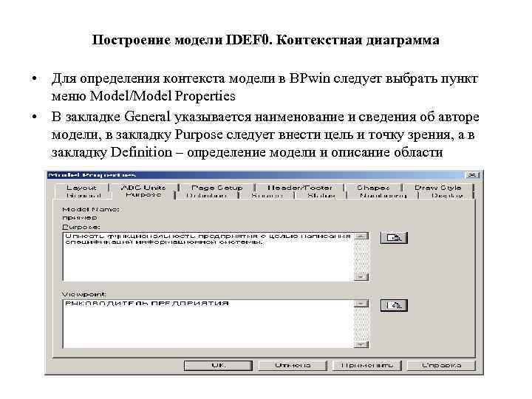Click the model name text 'пример'
This screenshot has height=399, width=532.
pos(80,218)
